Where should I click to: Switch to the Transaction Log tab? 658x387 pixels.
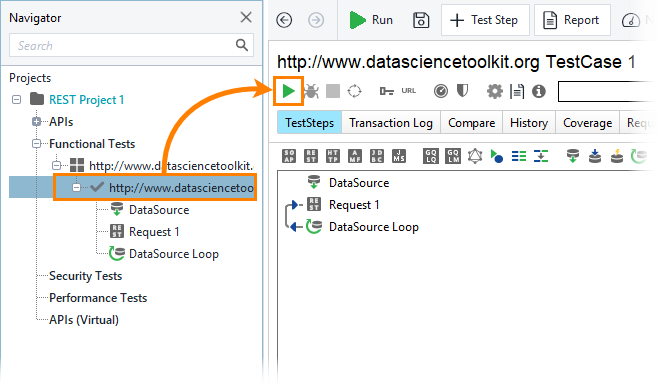pos(391,123)
